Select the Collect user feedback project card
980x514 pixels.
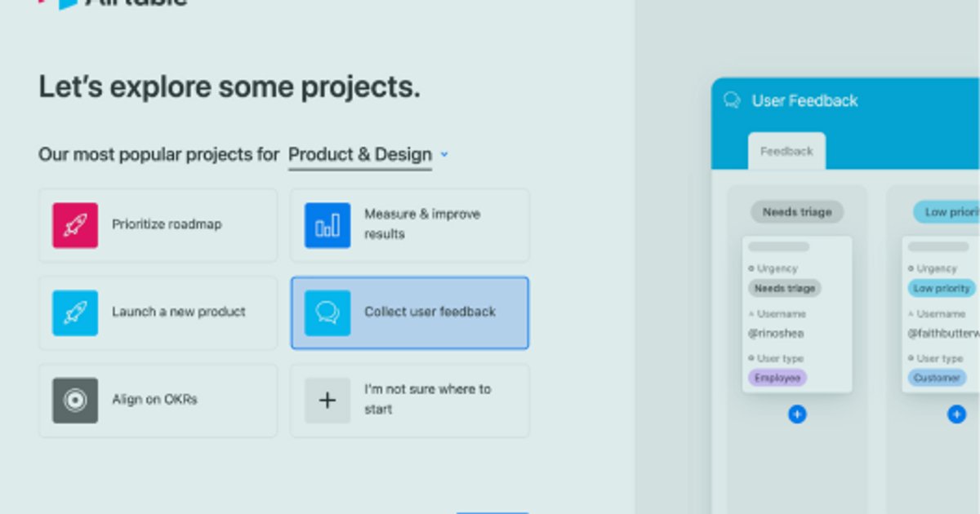pos(409,312)
